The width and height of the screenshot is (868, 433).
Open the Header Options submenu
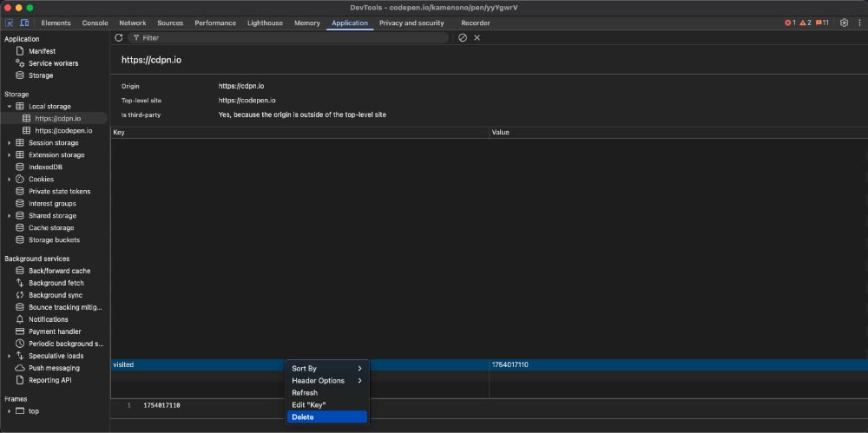pyautogui.click(x=327, y=381)
